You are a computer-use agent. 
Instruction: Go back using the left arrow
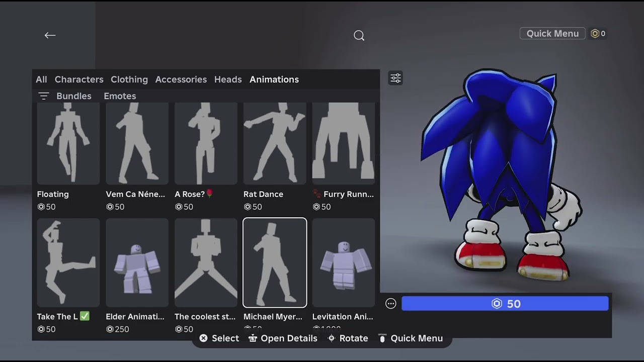pyautogui.click(x=50, y=35)
